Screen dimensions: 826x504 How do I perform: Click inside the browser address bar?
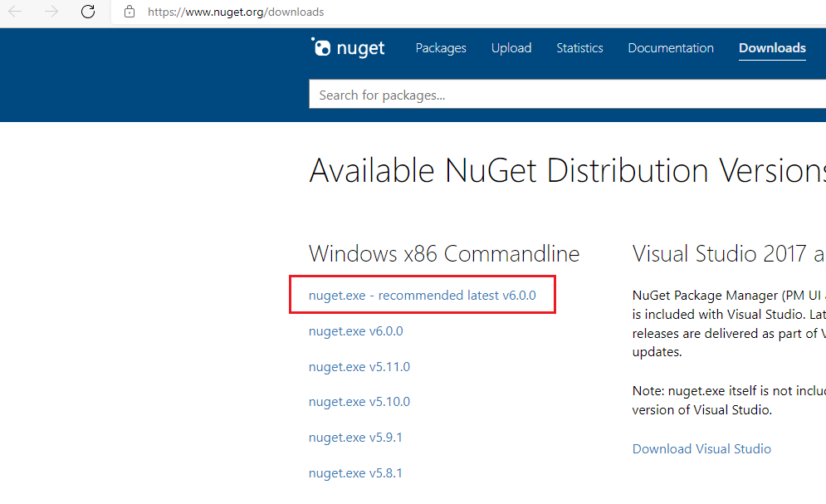click(235, 12)
